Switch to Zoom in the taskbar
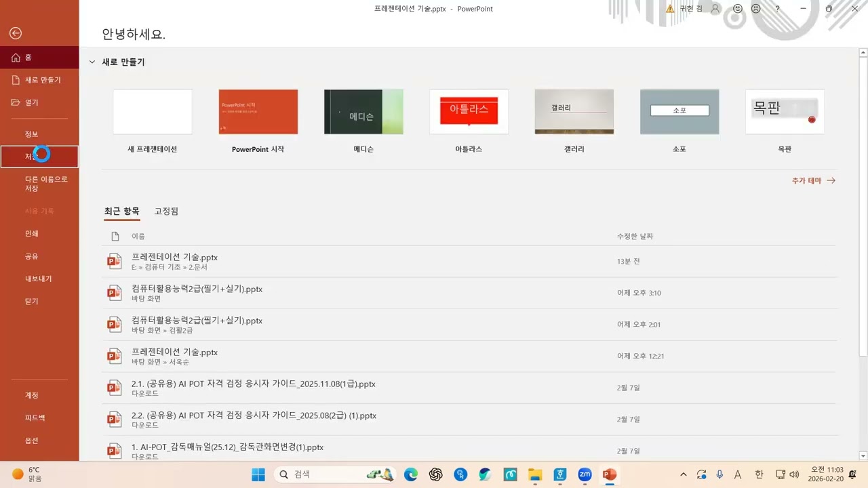Image resolution: width=868 pixels, height=488 pixels. click(585, 474)
